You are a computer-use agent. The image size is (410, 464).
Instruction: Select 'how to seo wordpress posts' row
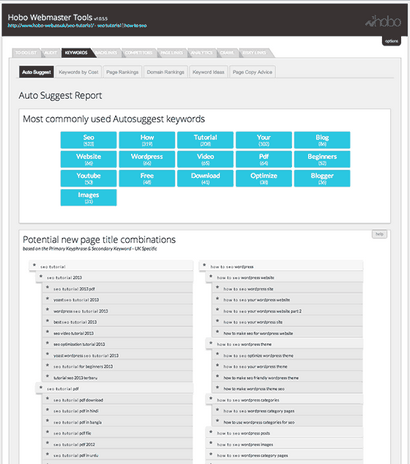[x=284, y=433]
